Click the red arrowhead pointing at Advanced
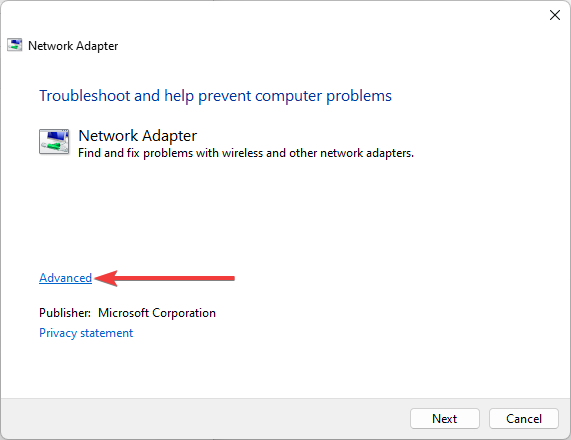The width and height of the screenshot is (571, 440). pos(106,278)
